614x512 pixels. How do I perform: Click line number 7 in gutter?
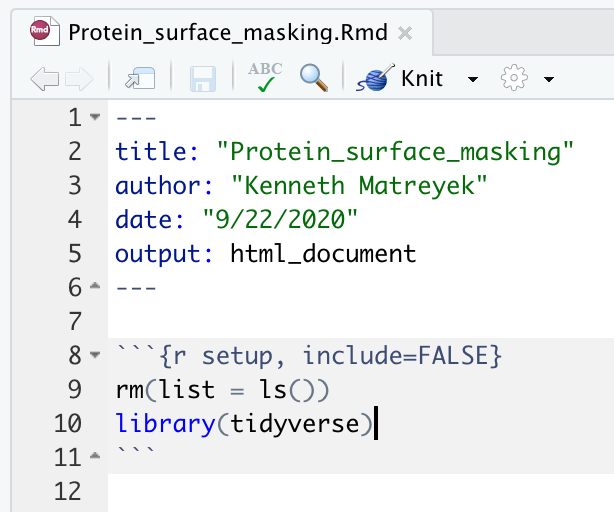point(75,321)
